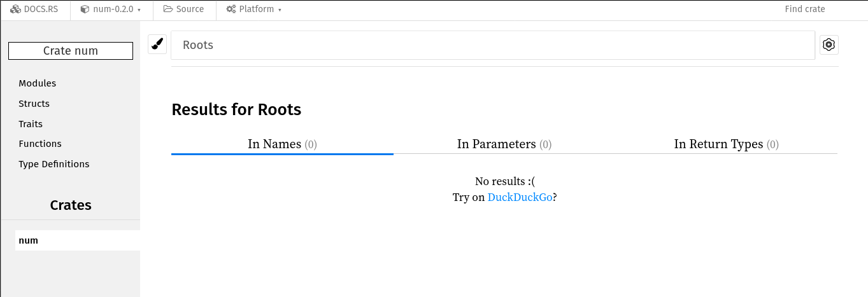Screen dimensions: 868x297
Task: Expand the num-0.2.0 version dropdown
Action: click(111, 10)
